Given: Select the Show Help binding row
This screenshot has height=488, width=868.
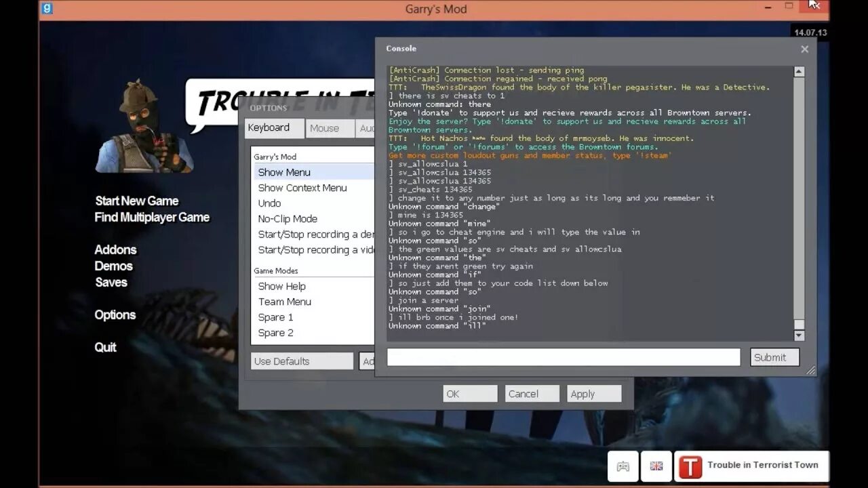Looking at the screenshot, I should [x=314, y=286].
